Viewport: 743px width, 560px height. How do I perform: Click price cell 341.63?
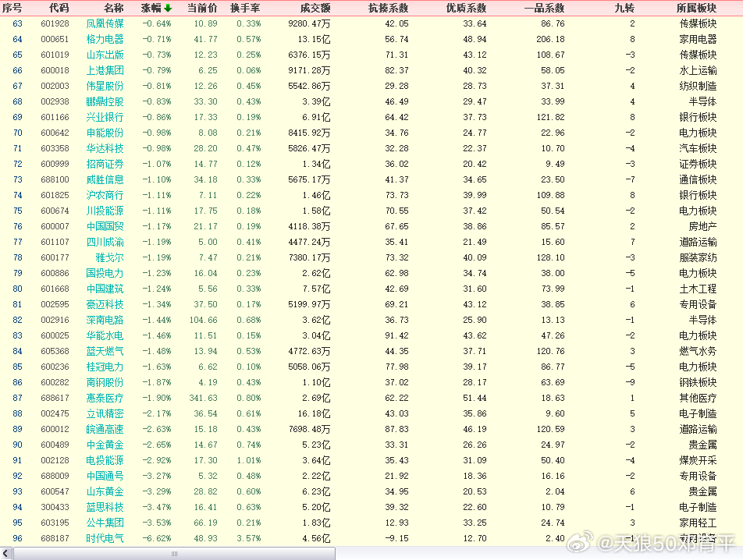pos(203,398)
